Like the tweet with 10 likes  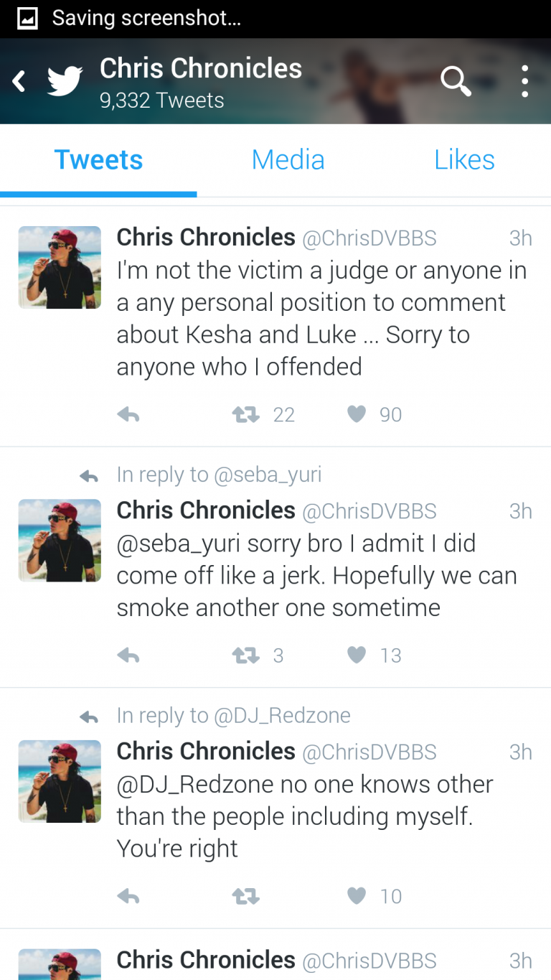pyautogui.click(x=357, y=896)
